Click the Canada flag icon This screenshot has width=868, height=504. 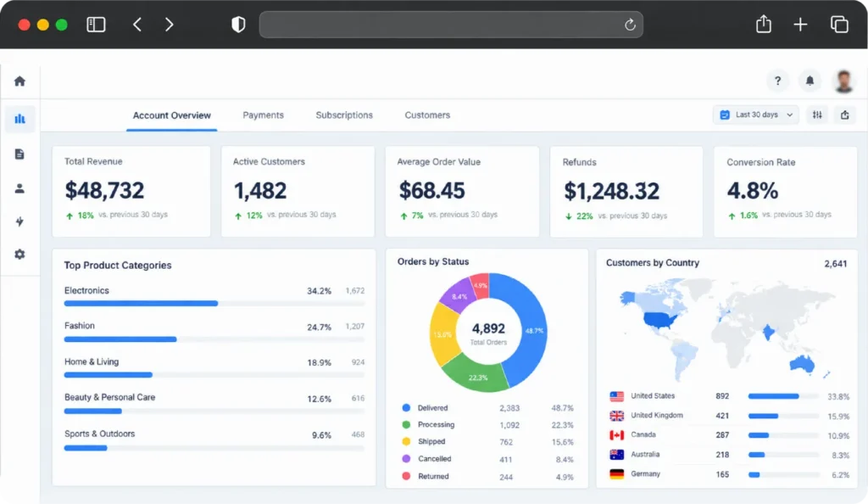[617, 435]
